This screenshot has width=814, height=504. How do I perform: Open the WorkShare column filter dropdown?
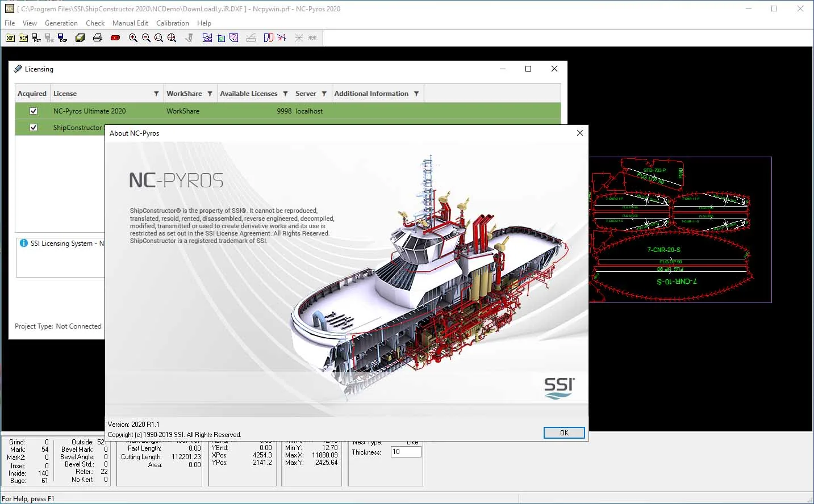(210, 94)
